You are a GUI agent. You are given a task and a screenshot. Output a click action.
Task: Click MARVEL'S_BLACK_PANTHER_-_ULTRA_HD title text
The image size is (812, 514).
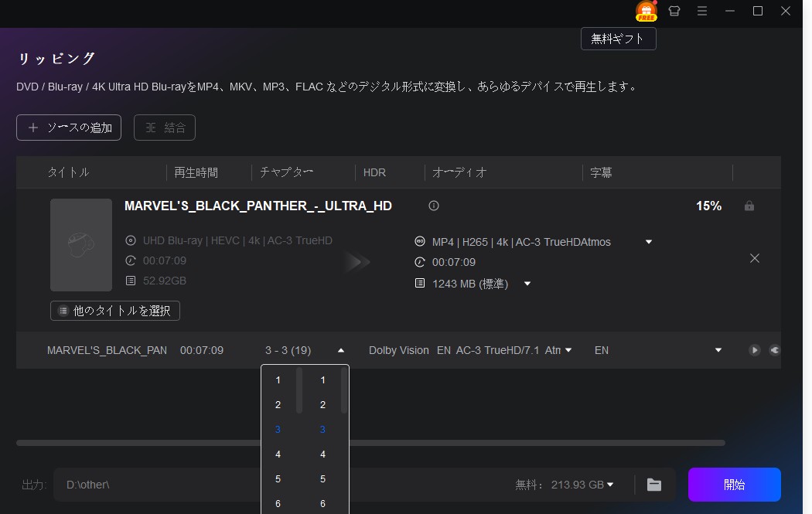pos(258,206)
